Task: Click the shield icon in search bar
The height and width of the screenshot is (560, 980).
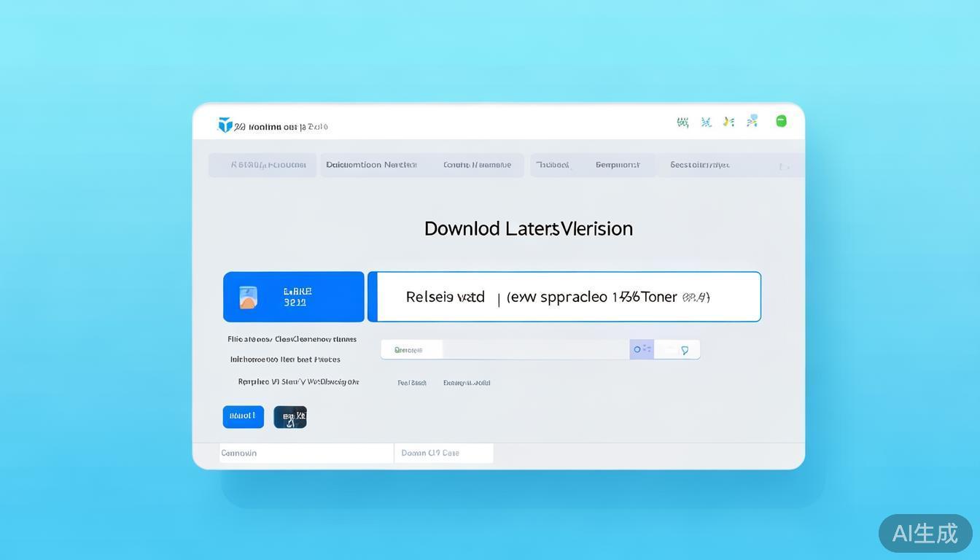Action: tap(685, 350)
